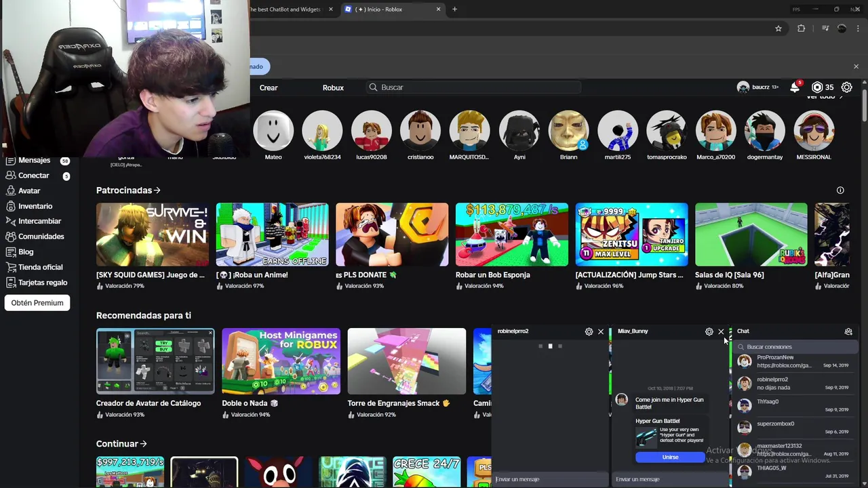Open the Avatar sidebar icon
Screen dimensions: 868x488
[10, 191]
